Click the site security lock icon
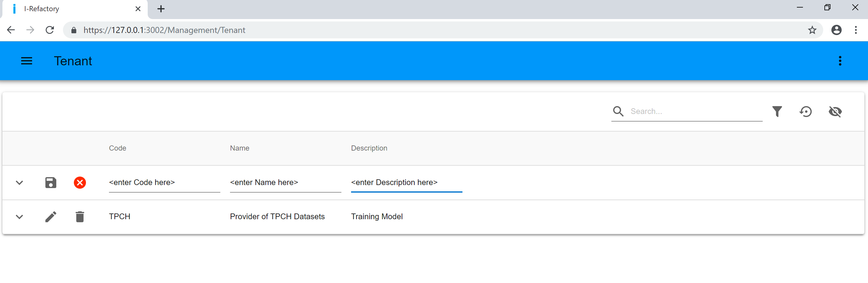The height and width of the screenshot is (283, 868). point(74,30)
